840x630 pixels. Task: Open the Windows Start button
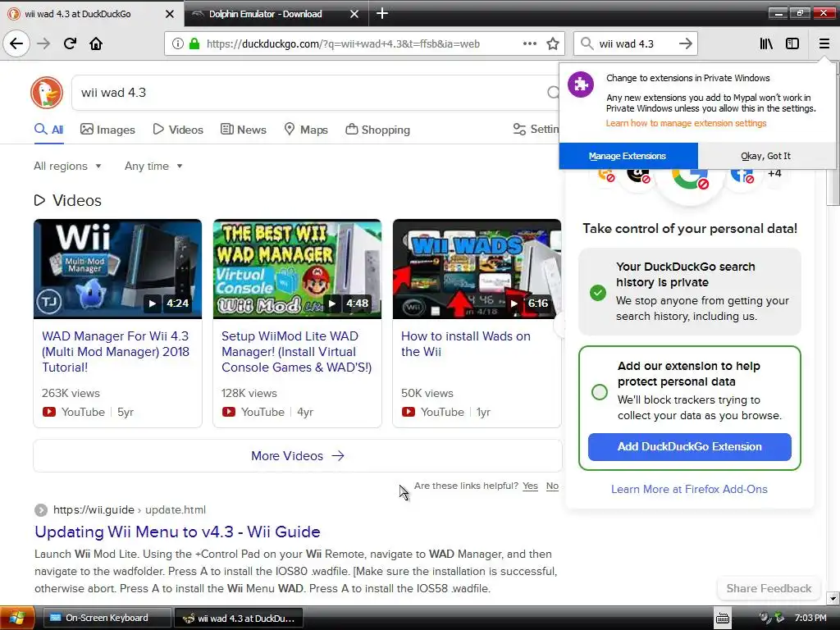(17, 618)
